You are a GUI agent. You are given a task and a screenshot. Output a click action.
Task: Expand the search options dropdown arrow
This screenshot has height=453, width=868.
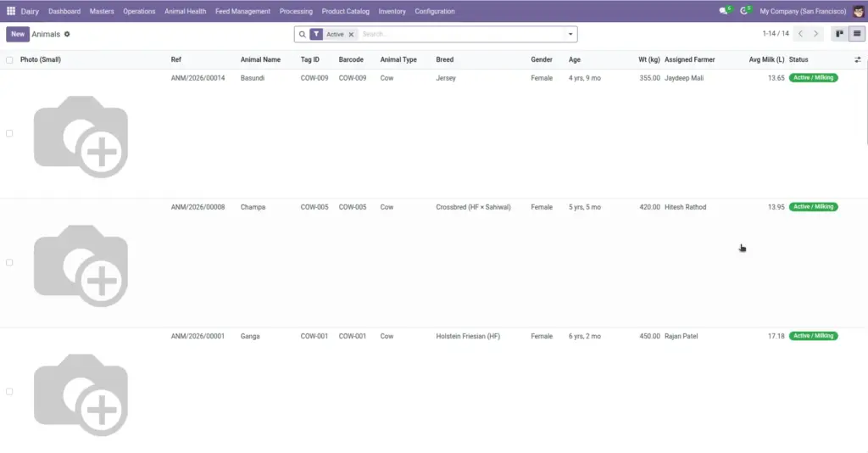tap(570, 34)
